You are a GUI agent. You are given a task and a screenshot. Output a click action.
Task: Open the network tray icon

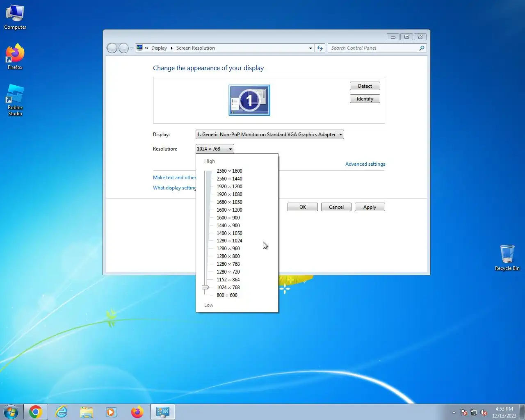coord(474,412)
